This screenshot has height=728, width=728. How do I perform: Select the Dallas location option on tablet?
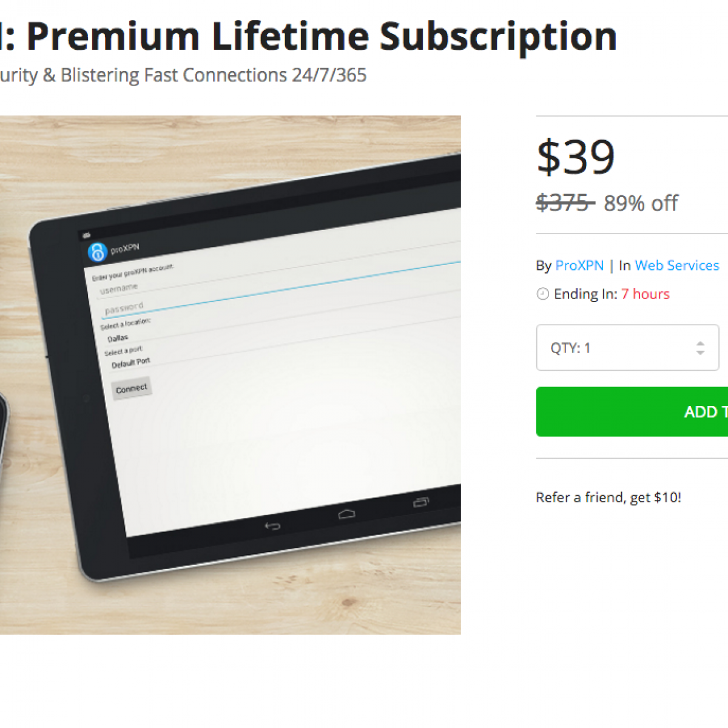point(118,338)
